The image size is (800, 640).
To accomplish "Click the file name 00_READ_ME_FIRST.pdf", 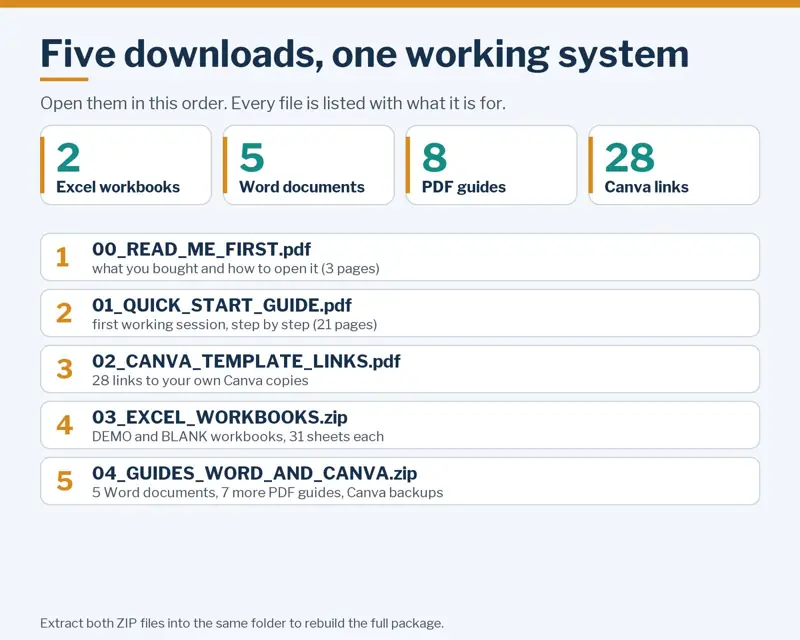I will pos(202,249).
